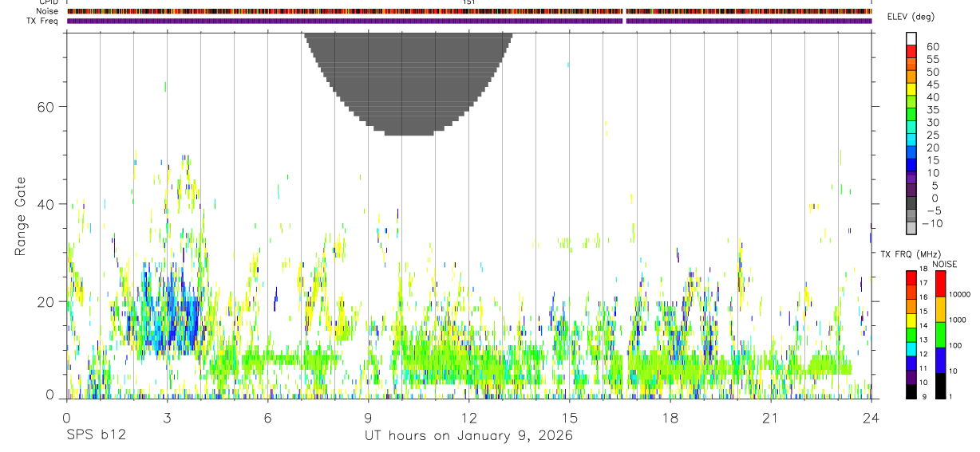Click the '50' label on the ELEV legend
The height and width of the screenshot is (452, 980).
(932, 72)
